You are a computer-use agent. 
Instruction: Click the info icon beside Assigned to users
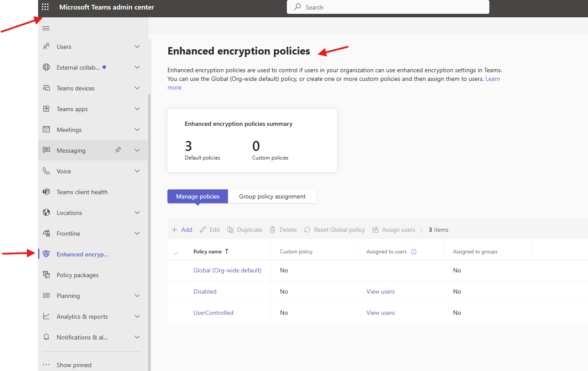pos(414,251)
